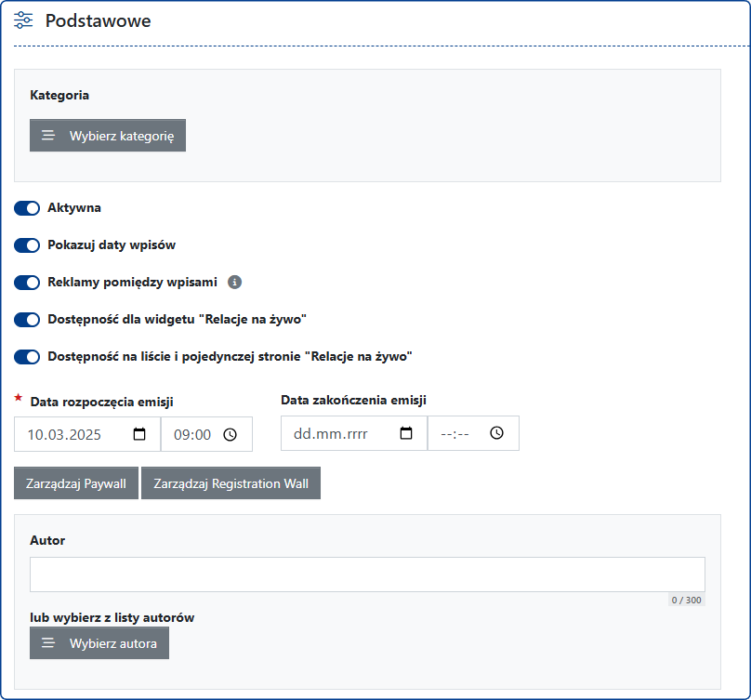
Task: Open calendar picker for Data zakończenia emisji
Action: coord(406,433)
